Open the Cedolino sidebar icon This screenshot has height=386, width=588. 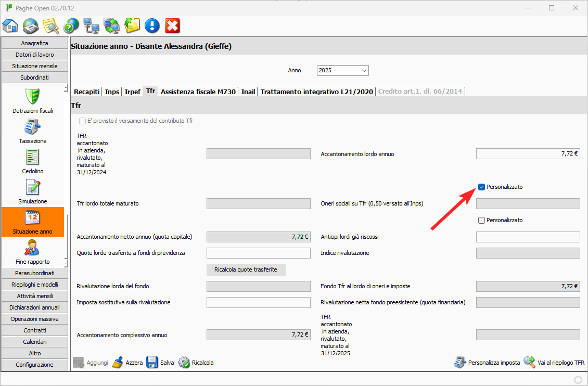33,157
